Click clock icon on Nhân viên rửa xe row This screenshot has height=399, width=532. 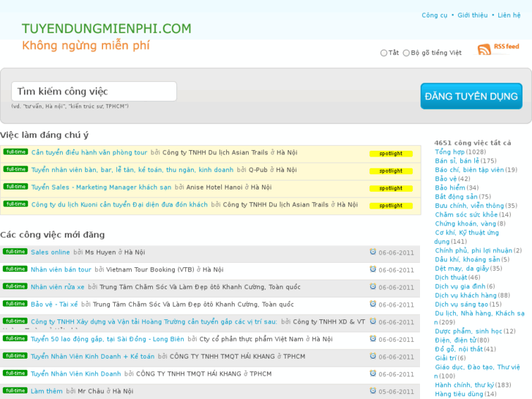pyautogui.click(x=373, y=286)
